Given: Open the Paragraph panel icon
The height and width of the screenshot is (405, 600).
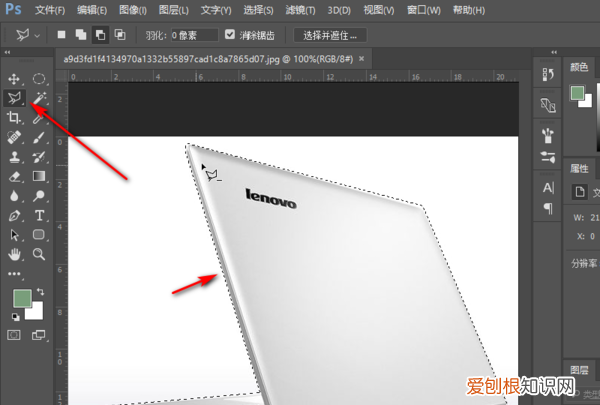Looking at the screenshot, I should (548, 208).
